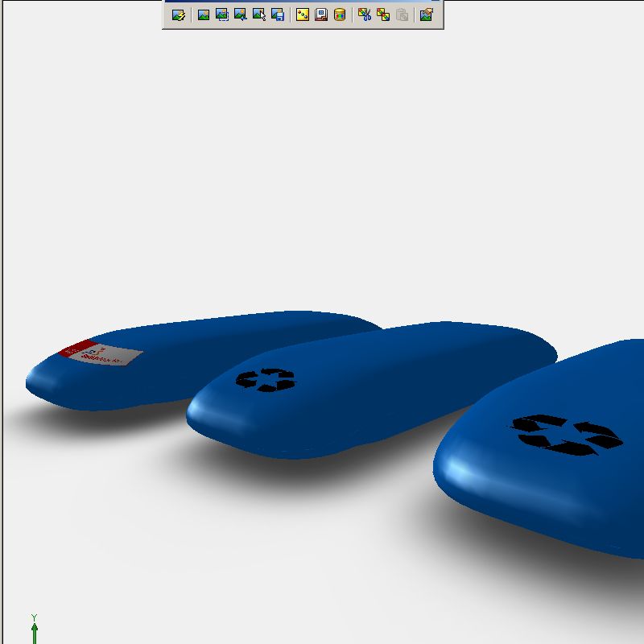This screenshot has height=644, width=644.
Task: Click the render icon with lightning bolt
Action: [179, 15]
